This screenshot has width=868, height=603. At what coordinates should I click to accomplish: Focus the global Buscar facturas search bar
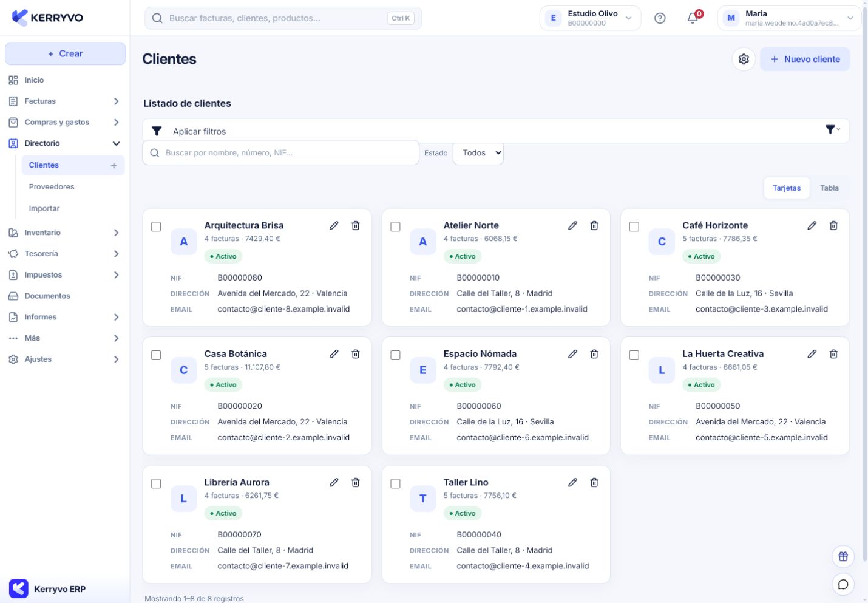point(283,18)
